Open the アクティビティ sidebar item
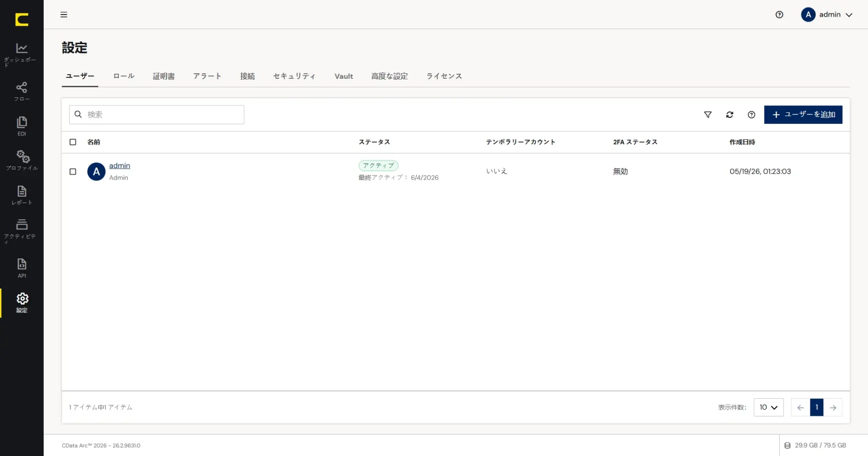The width and height of the screenshot is (868, 456). tap(22, 231)
